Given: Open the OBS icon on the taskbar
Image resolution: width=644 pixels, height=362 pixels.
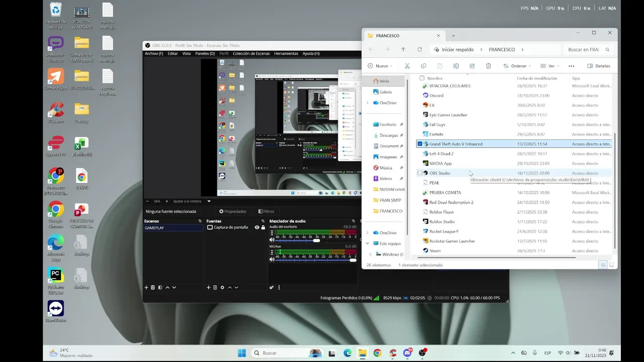Looking at the screenshot, I should click(x=422, y=353).
